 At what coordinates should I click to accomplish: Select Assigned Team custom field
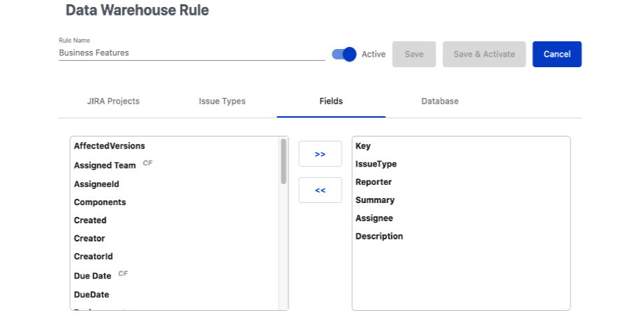[105, 165]
